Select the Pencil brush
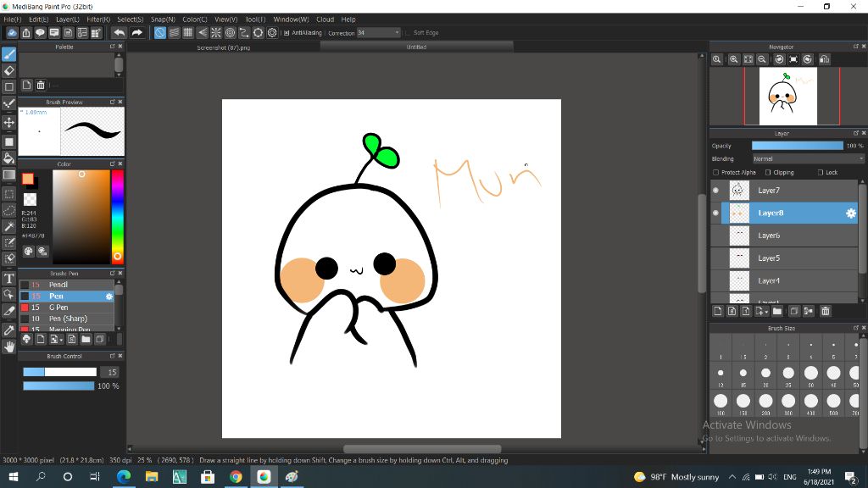This screenshot has width=868, height=488. (66, 285)
